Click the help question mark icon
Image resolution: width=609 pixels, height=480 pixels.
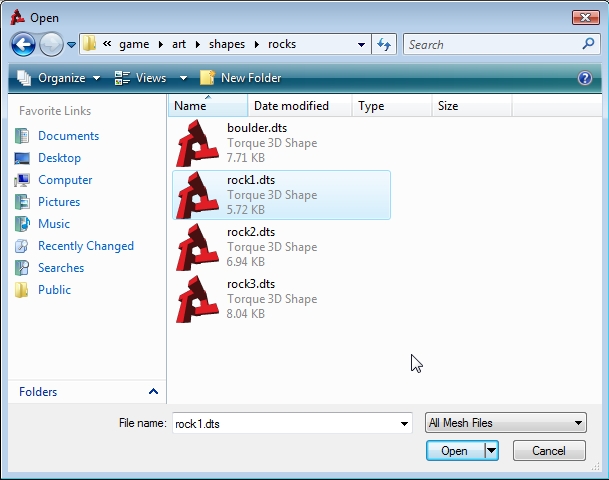coord(585,78)
